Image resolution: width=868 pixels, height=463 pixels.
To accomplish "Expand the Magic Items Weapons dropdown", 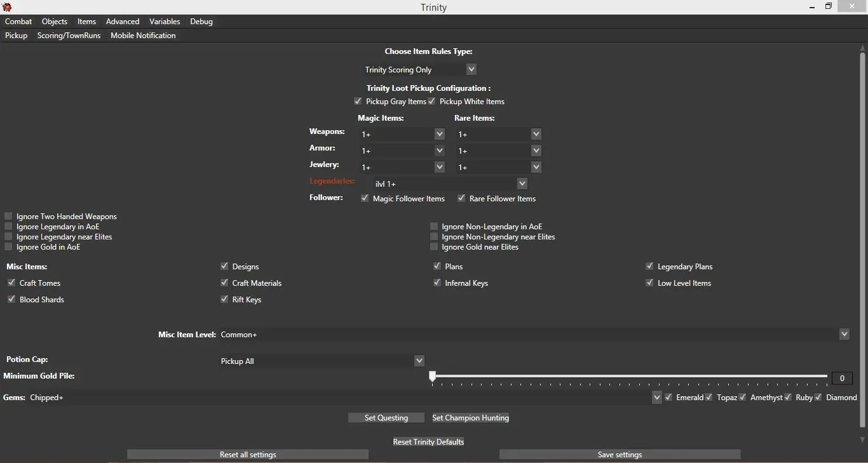I will pyautogui.click(x=439, y=134).
